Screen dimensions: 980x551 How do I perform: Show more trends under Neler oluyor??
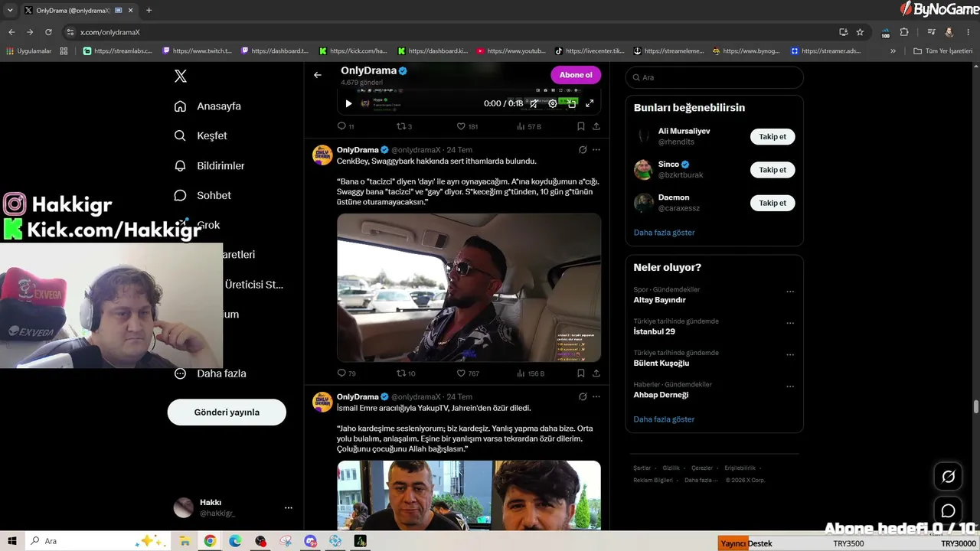point(664,419)
